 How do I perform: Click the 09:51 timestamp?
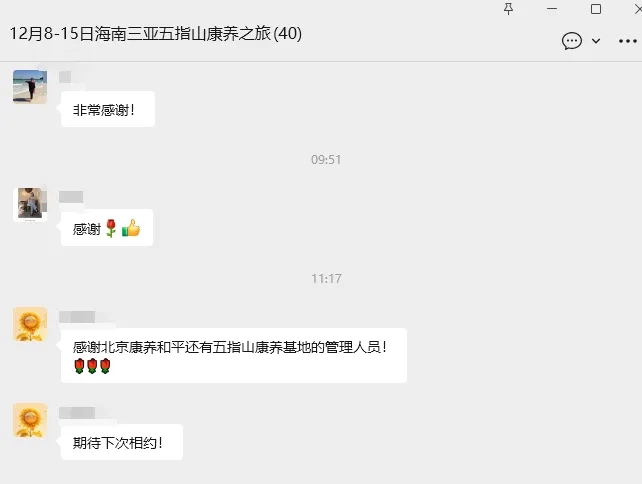tap(326, 160)
